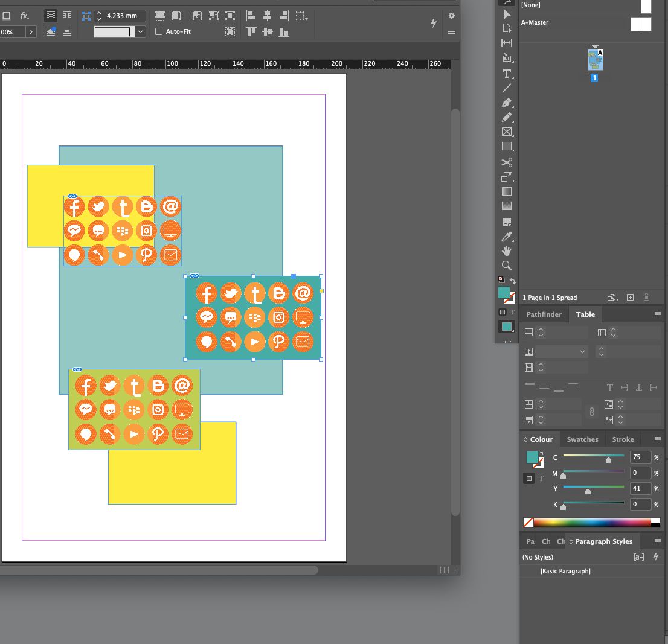Align bottom edges of objects
The width and height of the screenshot is (668, 644).
point(284,31)
